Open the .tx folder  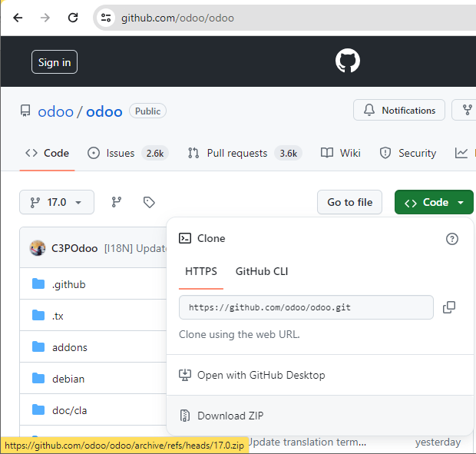pyautogui.click(x=58, y=316)
